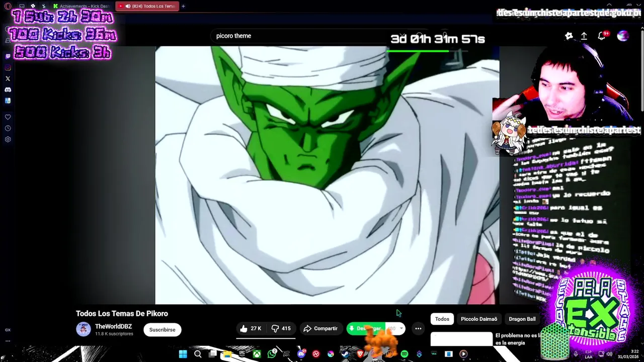Open Twitch in the Opera sidebar
The width and height of the screenshot is (644, 362).
pyautogui.click(x=8, y=56)
